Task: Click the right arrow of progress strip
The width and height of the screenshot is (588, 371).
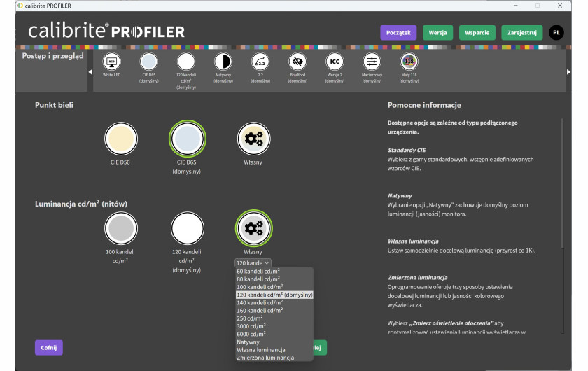Action: pos(568,71)
